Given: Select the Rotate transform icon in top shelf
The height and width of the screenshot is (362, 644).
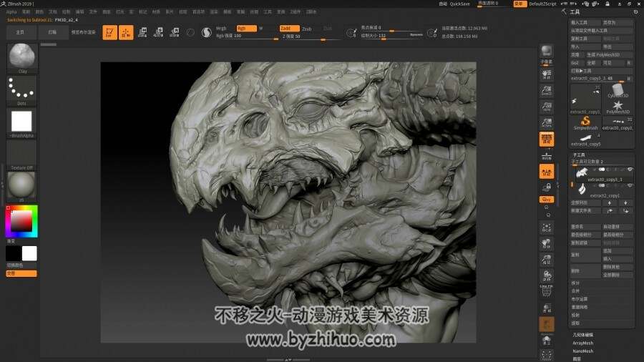Looking at the screenshot, I should pos(175,32).
